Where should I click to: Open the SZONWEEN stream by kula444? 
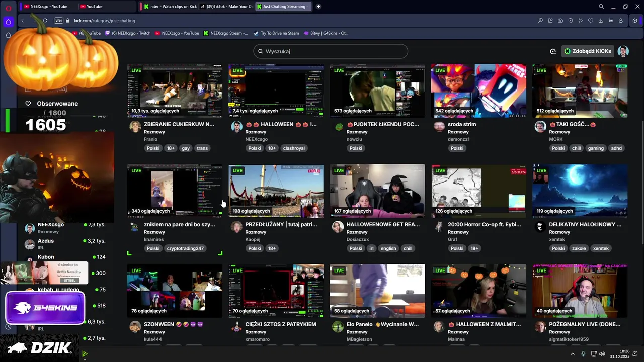point(175,291)
